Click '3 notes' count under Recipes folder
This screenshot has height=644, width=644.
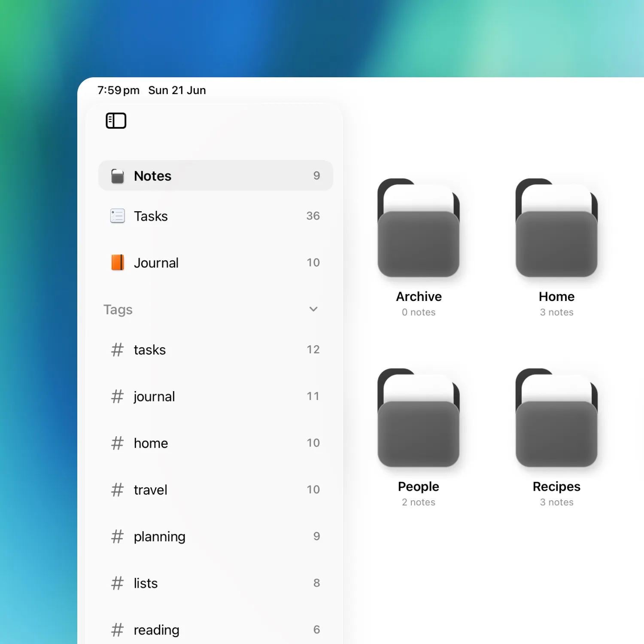point(556,502)
